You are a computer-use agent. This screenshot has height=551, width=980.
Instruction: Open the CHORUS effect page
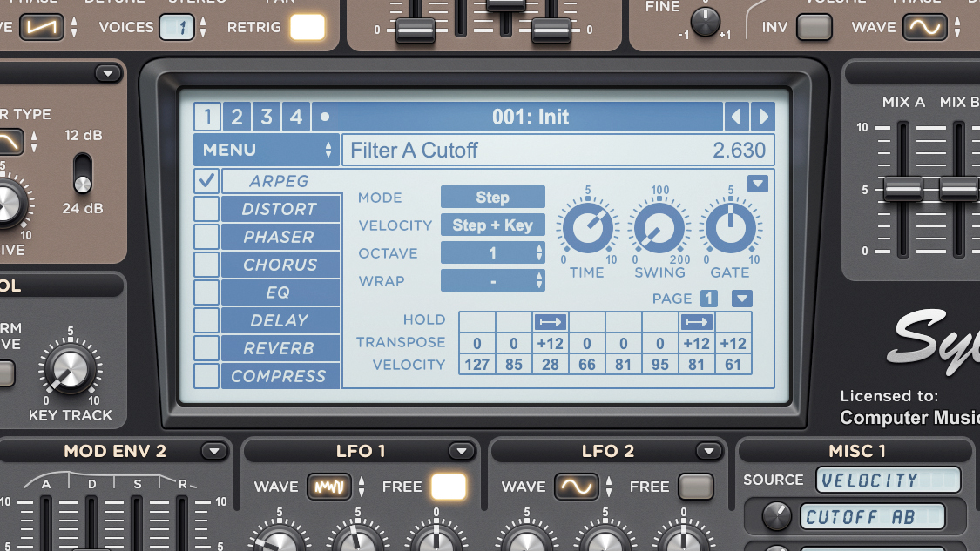pos(280,265)
